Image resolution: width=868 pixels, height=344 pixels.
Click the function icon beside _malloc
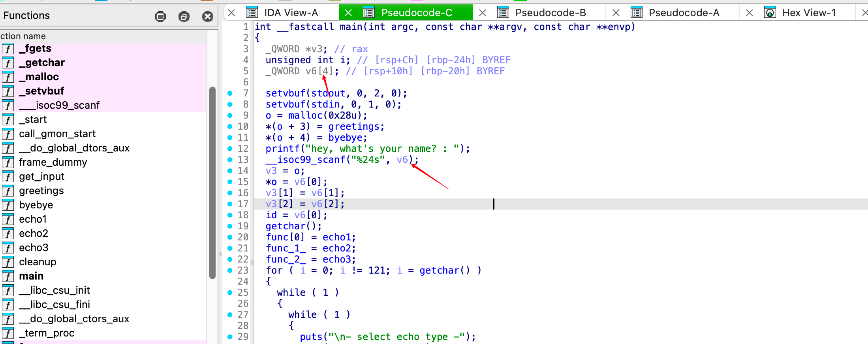(x=8, y=77)
